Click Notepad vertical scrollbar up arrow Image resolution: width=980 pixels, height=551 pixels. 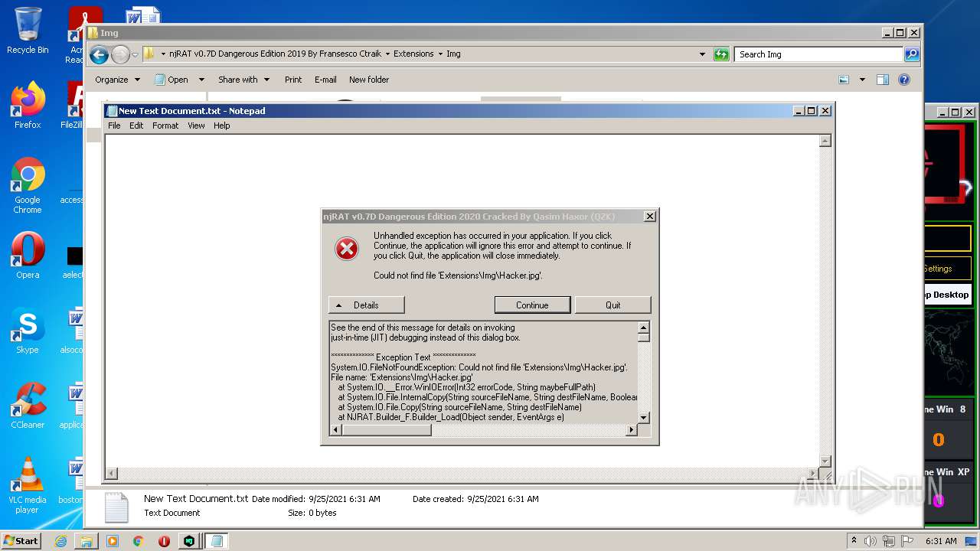click(x=825, y=141)
